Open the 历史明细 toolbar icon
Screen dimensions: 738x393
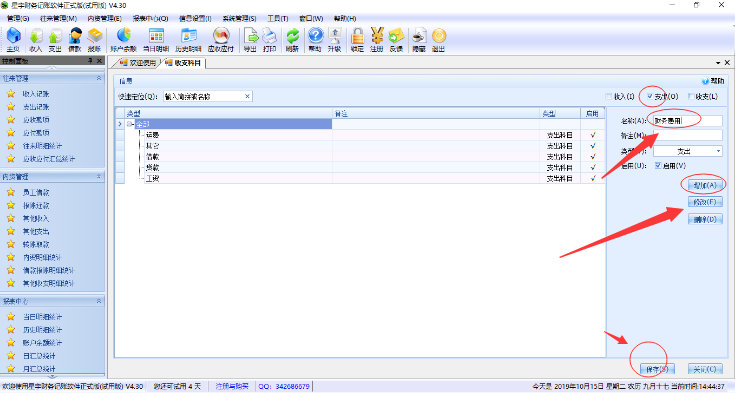(188, 39)
